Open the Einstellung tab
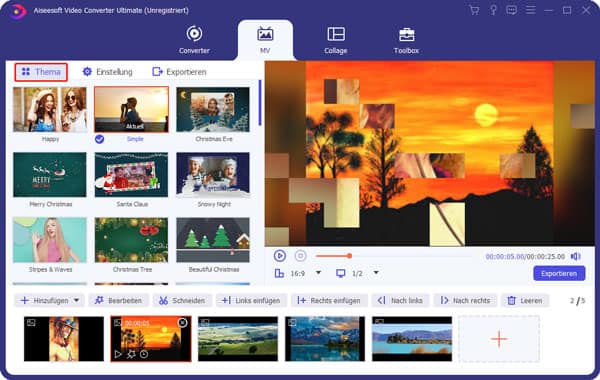600x380 pixels. pyautogui.click(x=108, y=72)
